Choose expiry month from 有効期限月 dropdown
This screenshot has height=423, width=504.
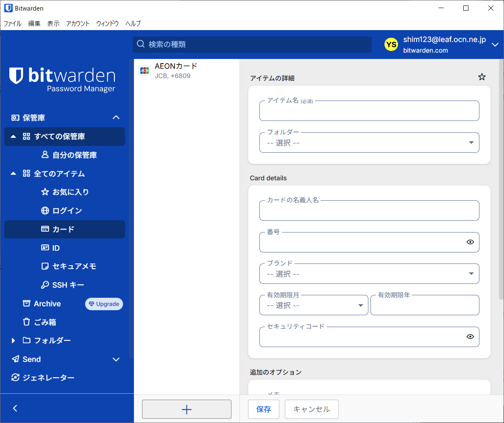pyautogui.click(x=313, y=305)
